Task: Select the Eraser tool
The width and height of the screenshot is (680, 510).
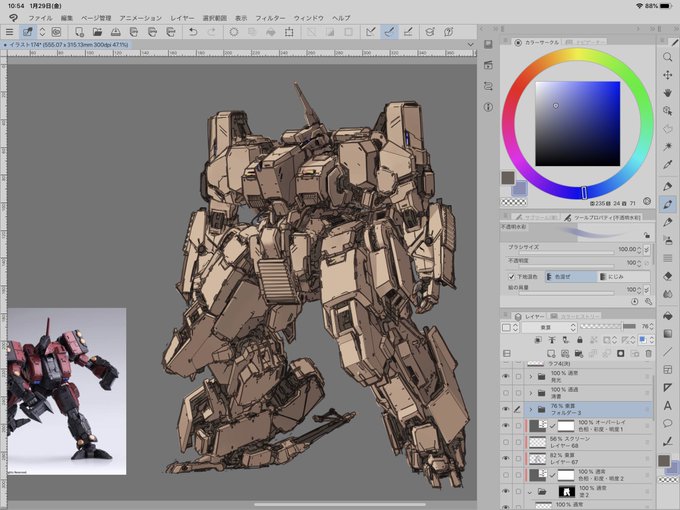Action: pyautogui.click(x=667, y=274)
